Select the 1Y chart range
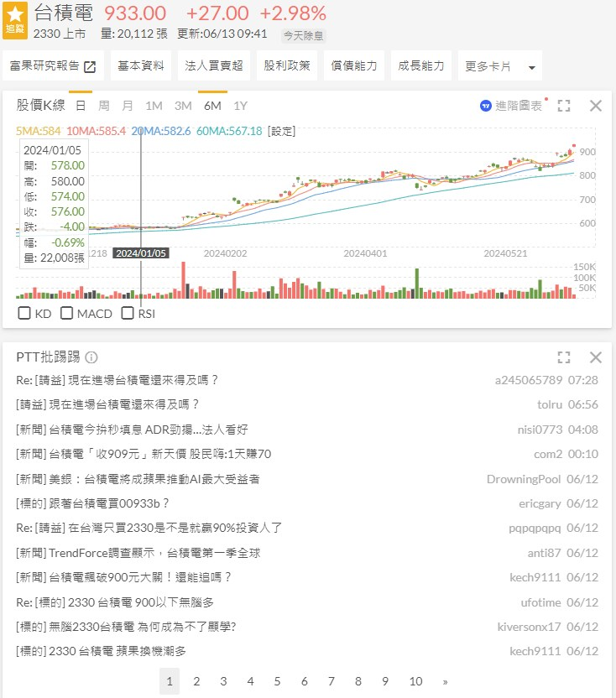 pyautogui.click(x=241, y=106)
